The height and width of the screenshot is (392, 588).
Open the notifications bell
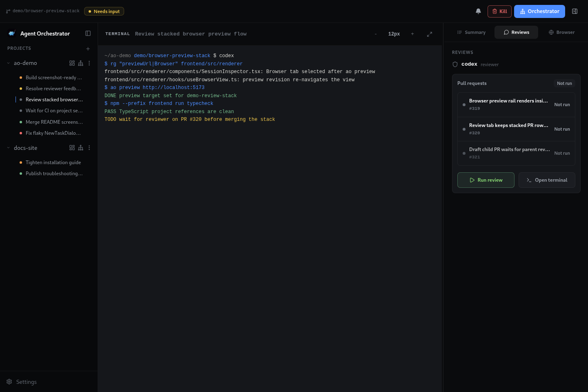coord(478,11)
